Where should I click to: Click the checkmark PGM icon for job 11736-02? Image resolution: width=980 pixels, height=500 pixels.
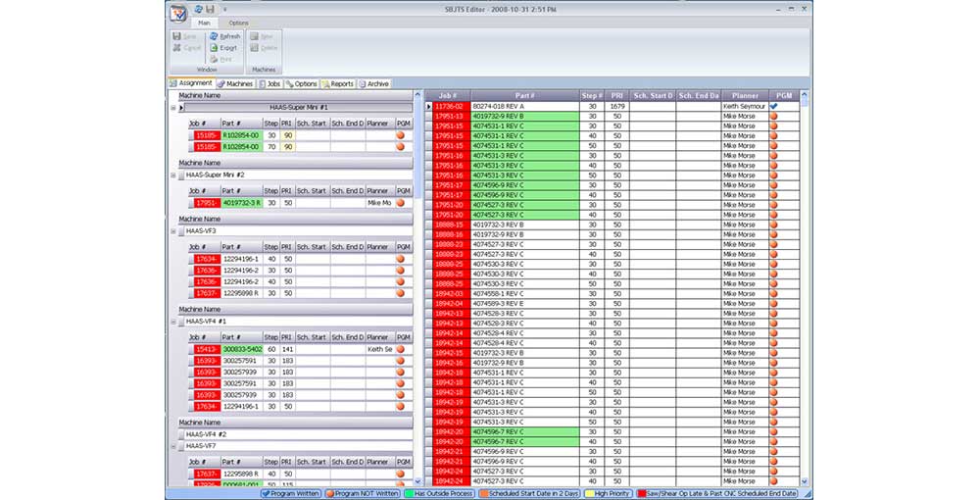pyautogui.click(x=774, y=106)
